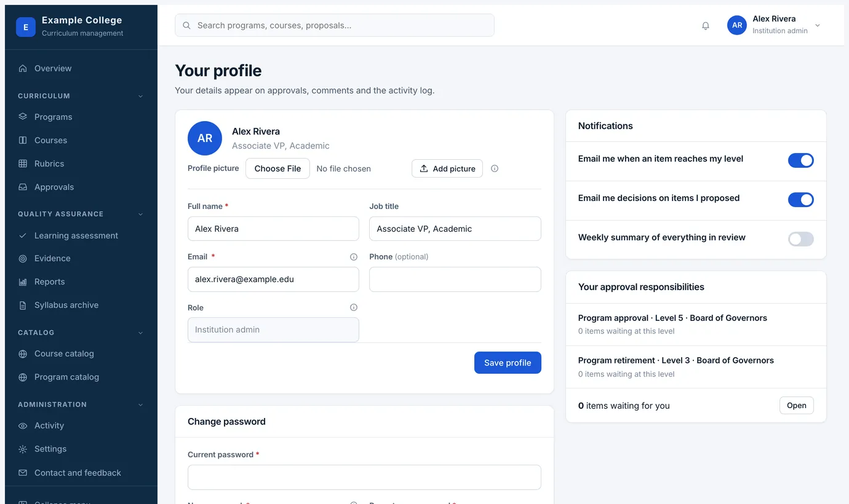Click the disabled Role field

pyautogui.click(x=273, y=329)
